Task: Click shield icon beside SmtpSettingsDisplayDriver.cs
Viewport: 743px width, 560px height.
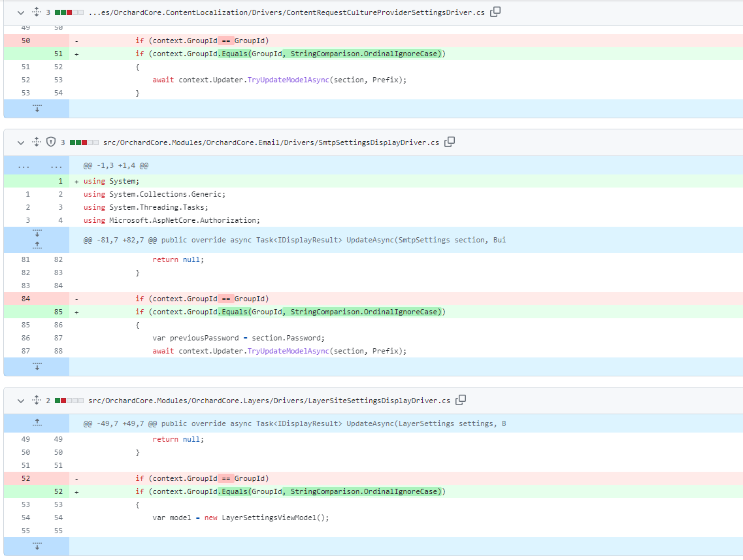Action: tap(51, 142)
